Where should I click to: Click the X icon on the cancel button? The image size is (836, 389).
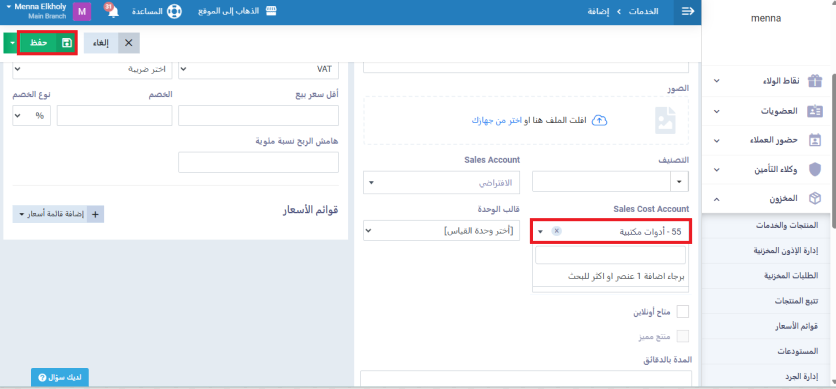coord(128,43)
